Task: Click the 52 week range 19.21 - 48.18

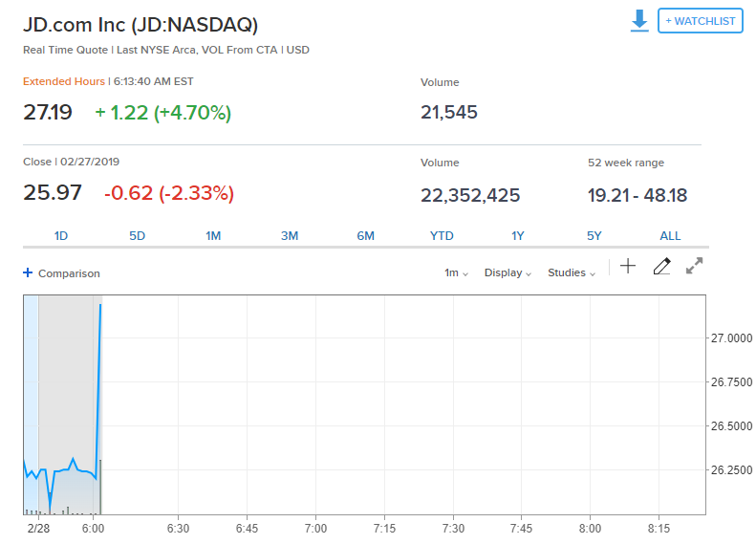Action: click(x=637, y=195)
